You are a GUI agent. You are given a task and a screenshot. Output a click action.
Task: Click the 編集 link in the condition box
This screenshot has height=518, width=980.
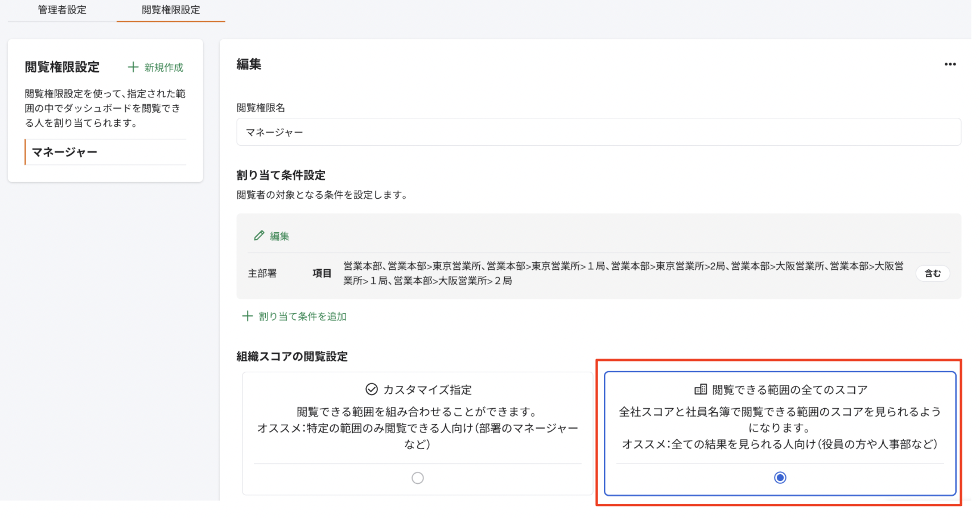click(x=279, y=236)
